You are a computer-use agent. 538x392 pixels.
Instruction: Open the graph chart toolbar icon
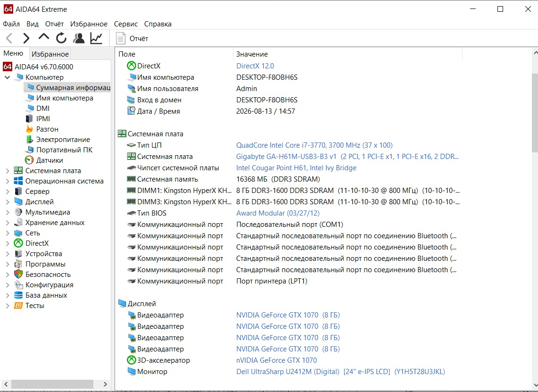tap(96, 38)
